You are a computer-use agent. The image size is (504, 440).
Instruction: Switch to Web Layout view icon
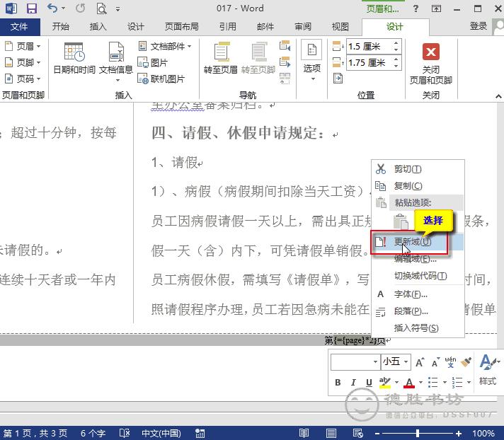[357, 433]
